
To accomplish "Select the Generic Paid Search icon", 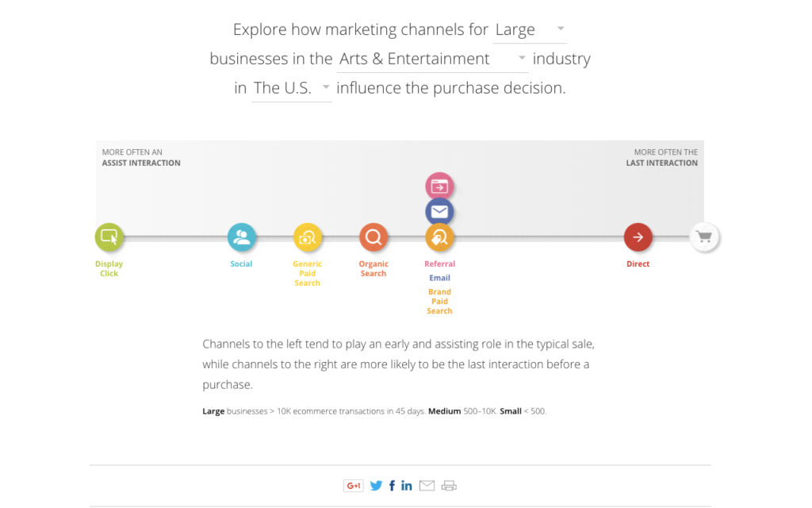I will (x=308, y=236).
